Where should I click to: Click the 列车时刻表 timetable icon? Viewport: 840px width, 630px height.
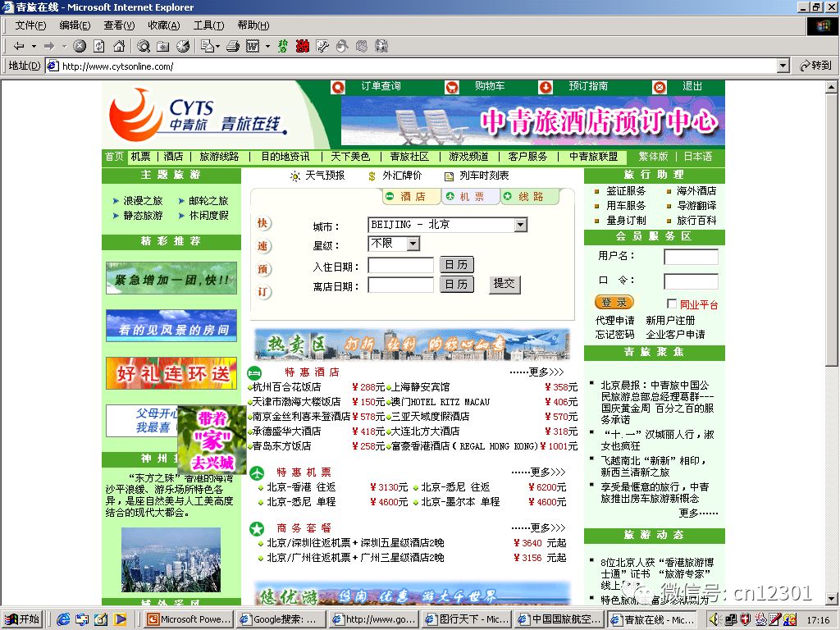(449, 176)
